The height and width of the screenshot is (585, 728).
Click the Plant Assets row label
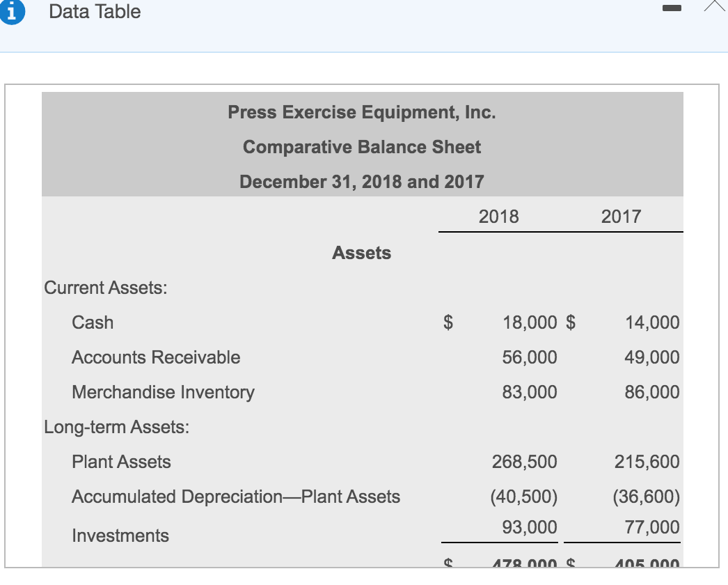(120, 462)
